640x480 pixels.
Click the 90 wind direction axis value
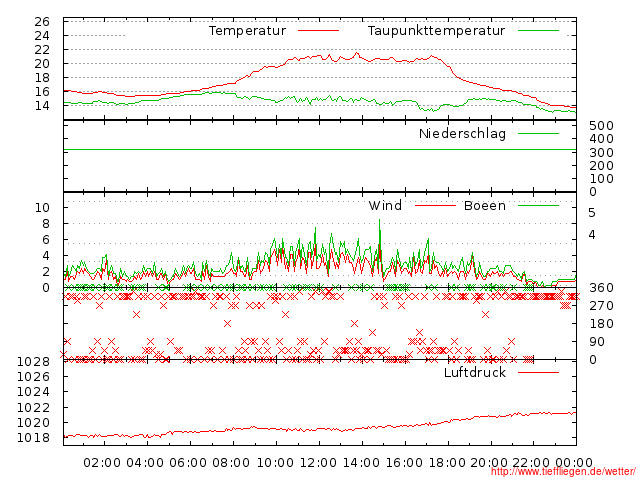tap(597, 342)
